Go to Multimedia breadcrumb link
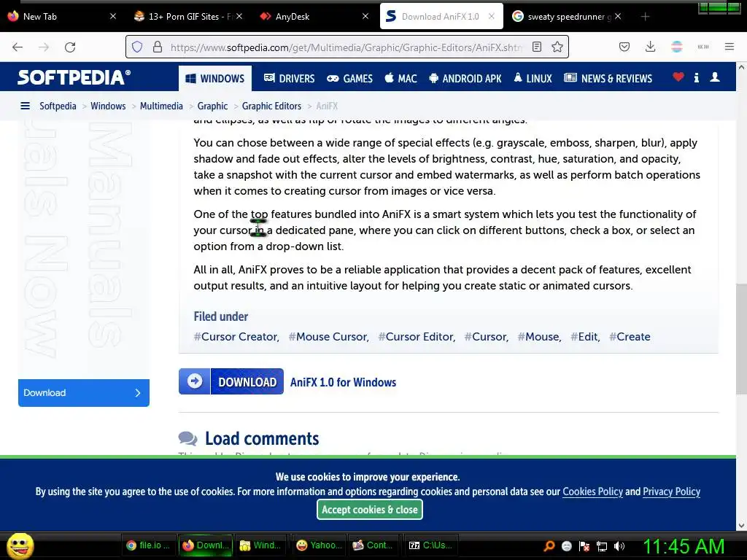Image resolution: width=747 pixels, height=560 pixels. [161, 106]
